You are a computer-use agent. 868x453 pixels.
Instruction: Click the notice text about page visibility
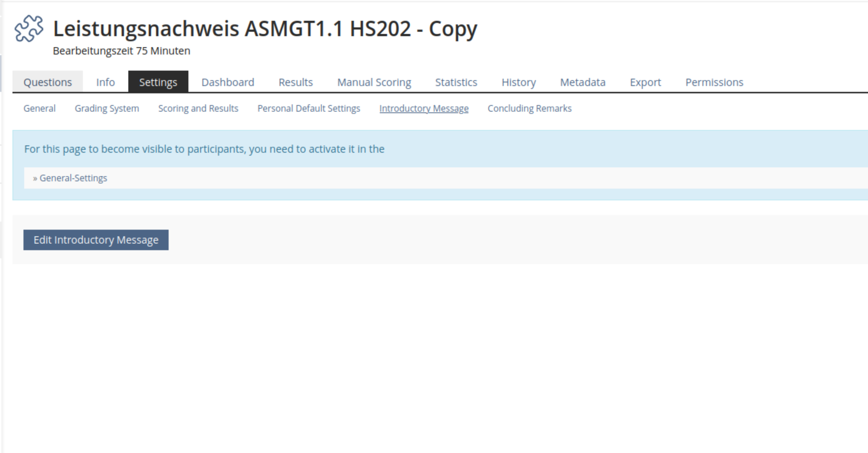(x=204, y=149)
